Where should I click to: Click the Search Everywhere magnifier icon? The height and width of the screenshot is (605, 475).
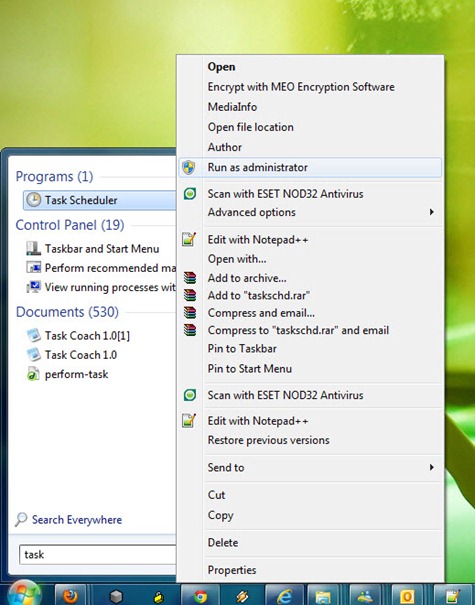pyautogui.click(x=21, y=519)
